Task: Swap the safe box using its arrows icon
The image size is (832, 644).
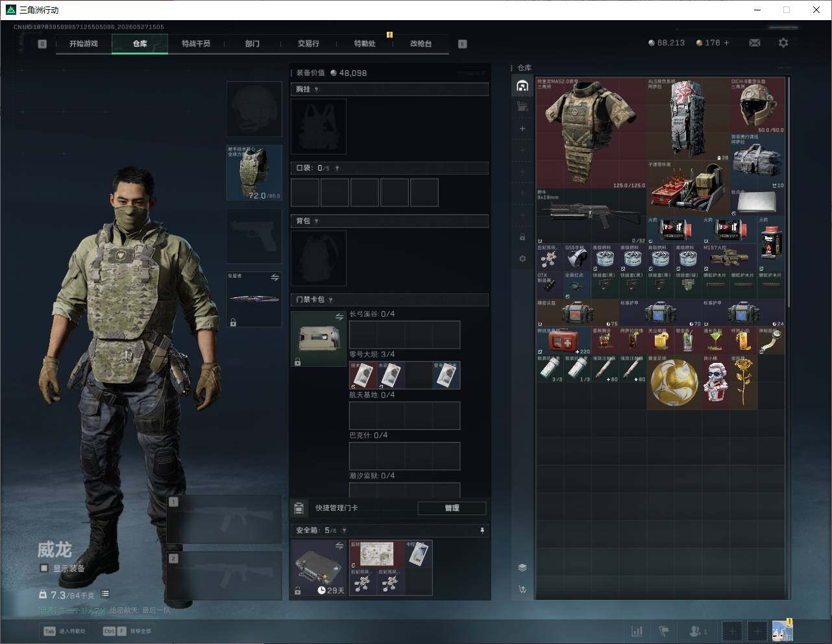Action: click(x=339, y=547)
